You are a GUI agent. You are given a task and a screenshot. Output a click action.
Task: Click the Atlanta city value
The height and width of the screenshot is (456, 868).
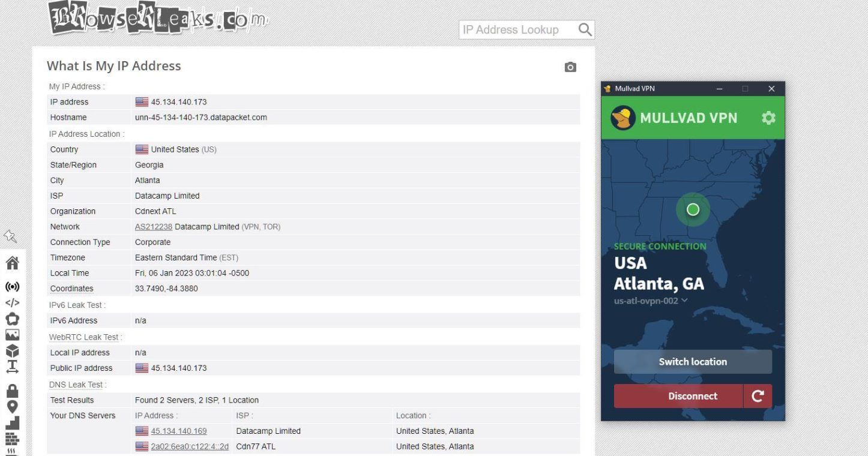tap(148, 180)
